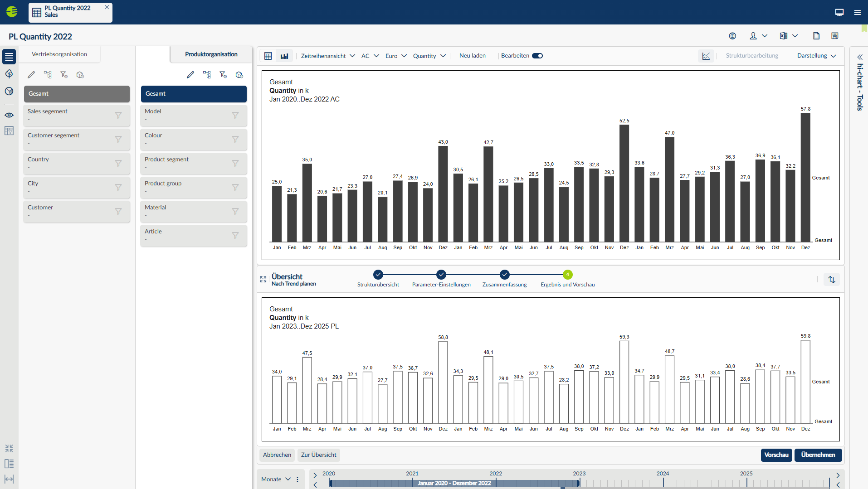This screenshot has height=489, width=868.
Task: Toggle the Product group filter funnel
Action: coord(235,188)
